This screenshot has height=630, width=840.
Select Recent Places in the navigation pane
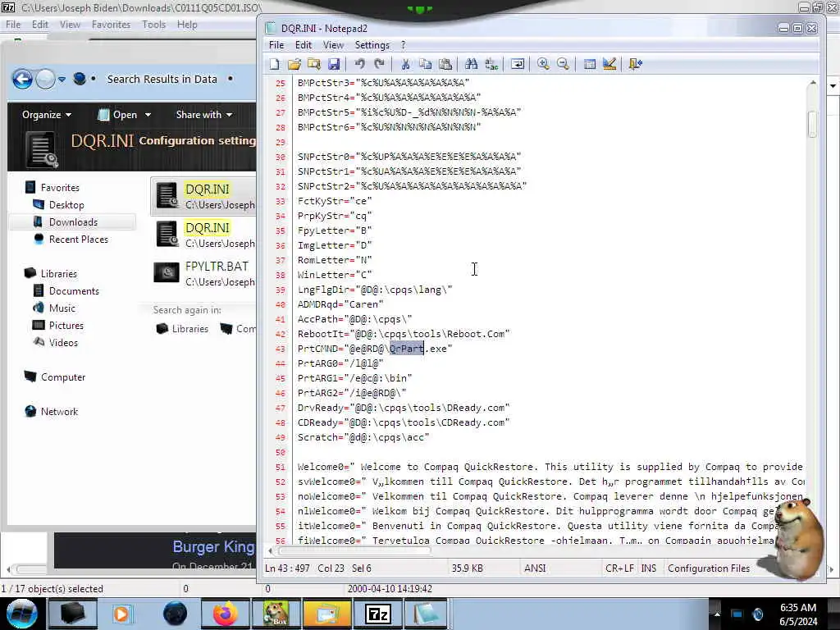(x=78, y=239)
